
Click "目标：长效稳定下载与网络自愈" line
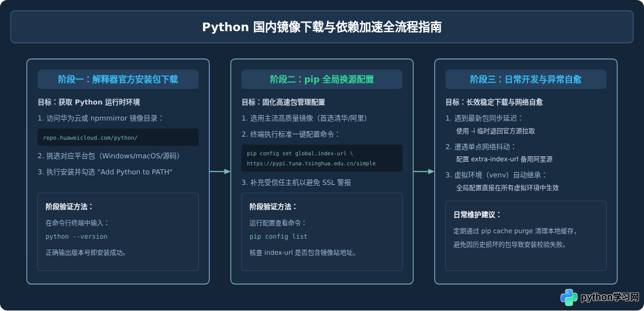pyautogui.click(x=494, y=102)
